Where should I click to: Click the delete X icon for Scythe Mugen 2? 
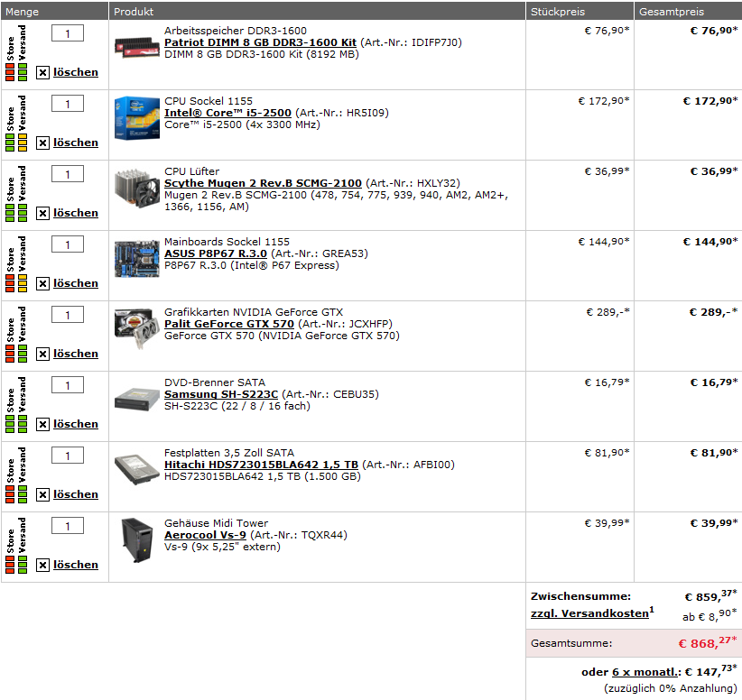[x=42, y=213]
